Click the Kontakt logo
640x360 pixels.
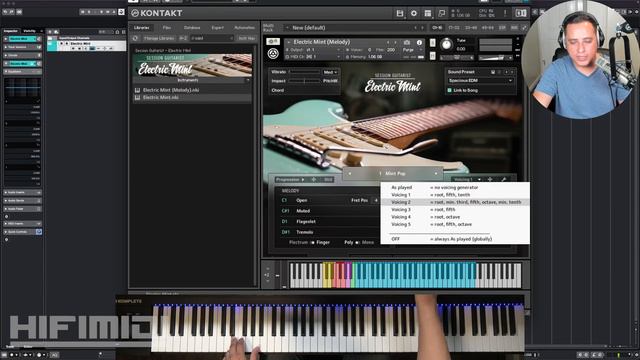pyautogui.click(x=157, y=13)
